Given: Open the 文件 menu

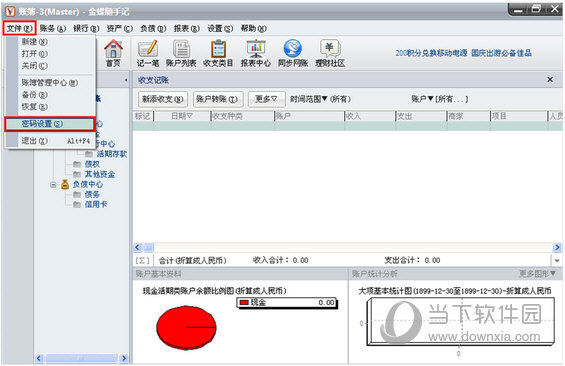Looking at the screenshot, I should [19, 28].
